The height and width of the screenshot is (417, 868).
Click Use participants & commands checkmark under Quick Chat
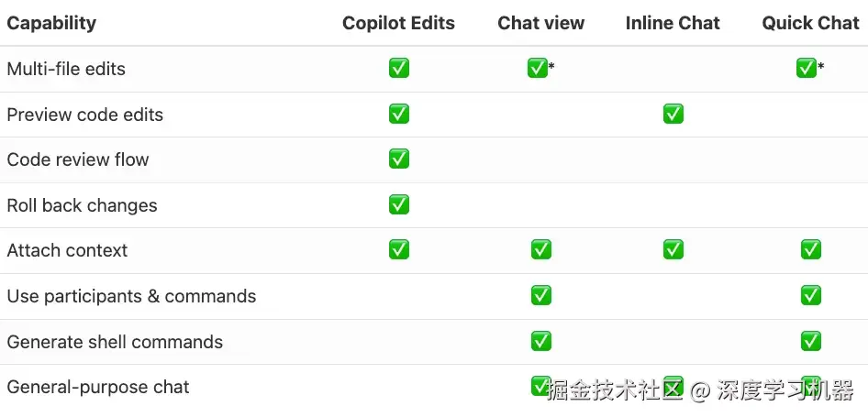point(811,295)
